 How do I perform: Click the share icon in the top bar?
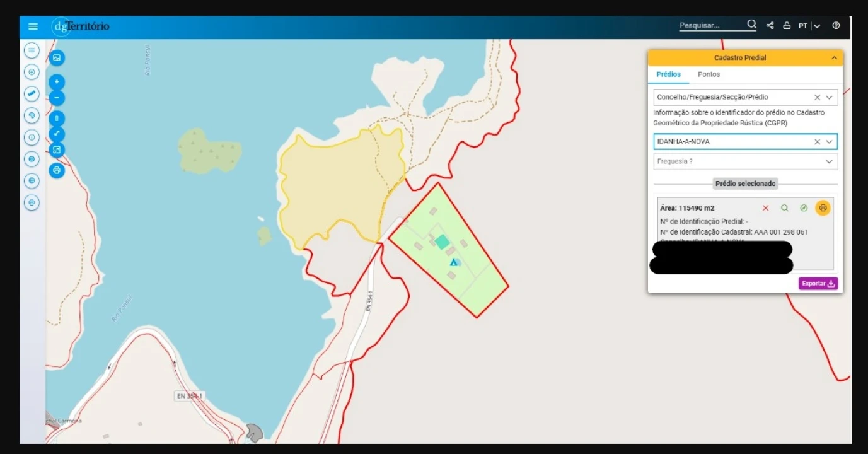770,26
